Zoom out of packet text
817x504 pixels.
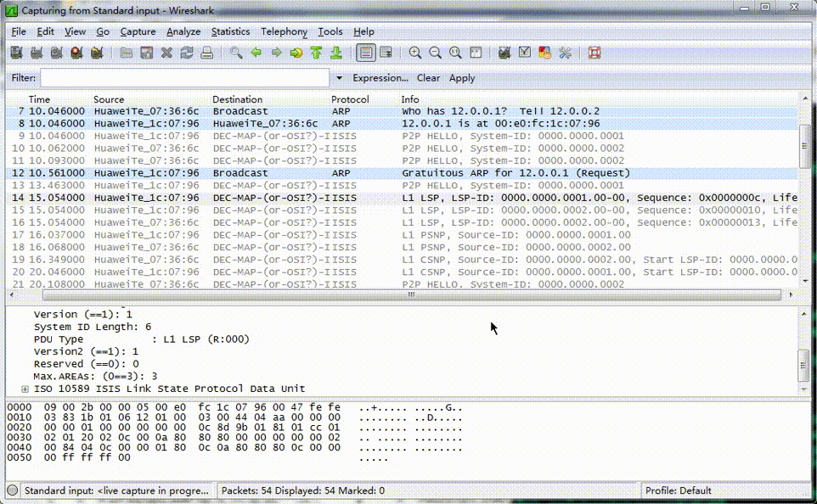pyautogui.click(x=435, y=53)
